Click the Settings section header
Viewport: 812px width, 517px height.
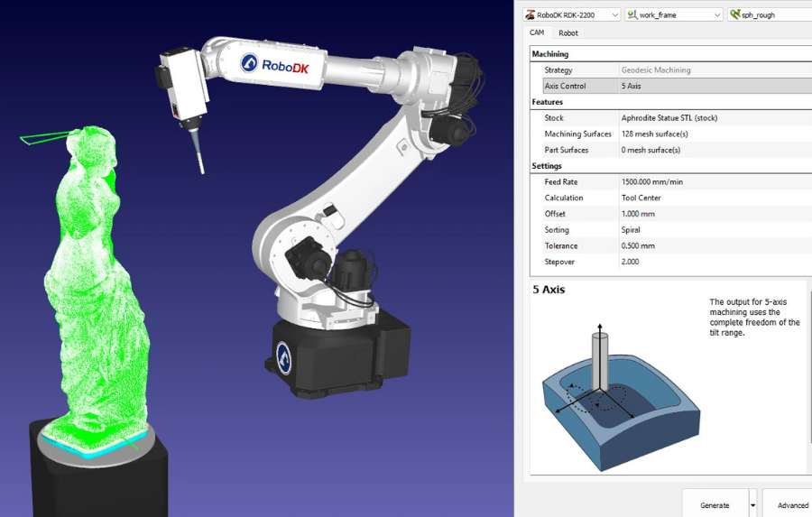pyautogui.click(x=547, y=166)
